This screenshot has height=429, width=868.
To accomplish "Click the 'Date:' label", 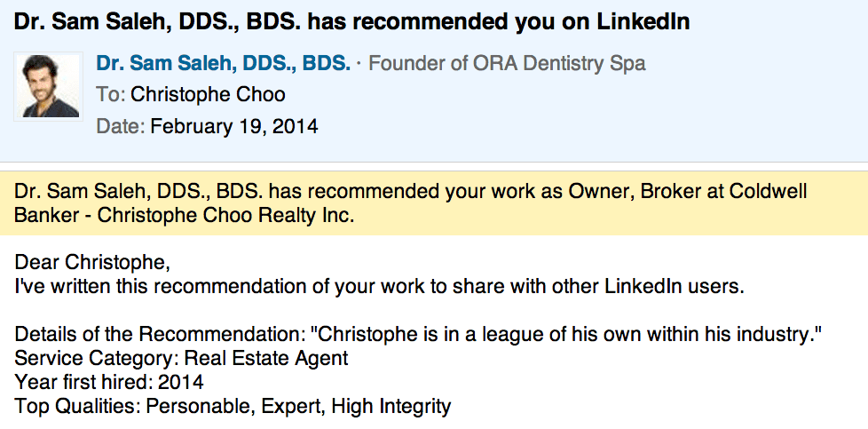I will pyautogui.click(x=120, y=126).
